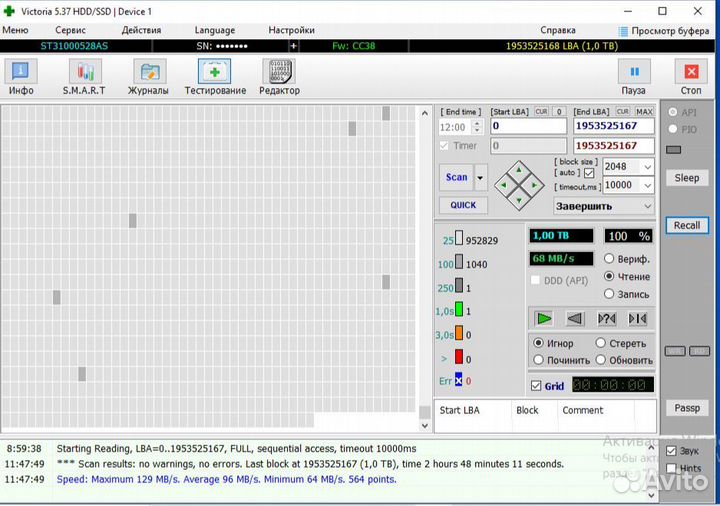
Task: Open the block size 2048 dropdown
Action: [647, 167]
